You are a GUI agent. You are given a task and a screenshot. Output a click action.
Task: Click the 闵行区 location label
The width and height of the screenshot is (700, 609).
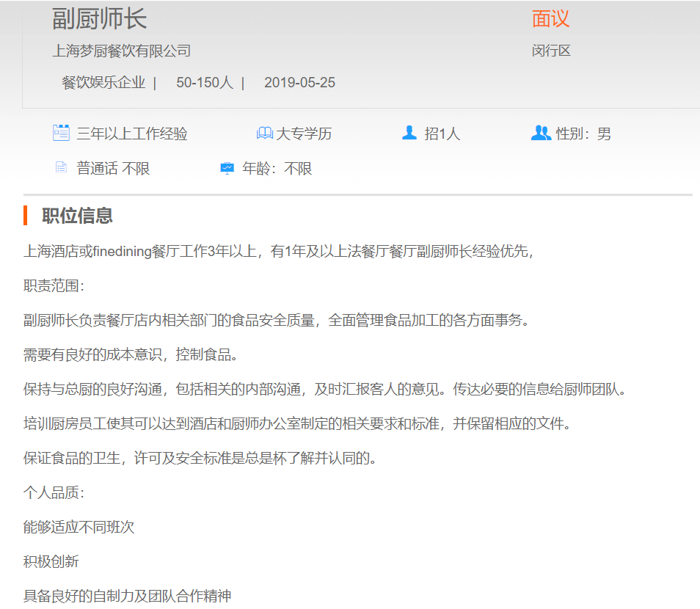(x=551, y=51)
